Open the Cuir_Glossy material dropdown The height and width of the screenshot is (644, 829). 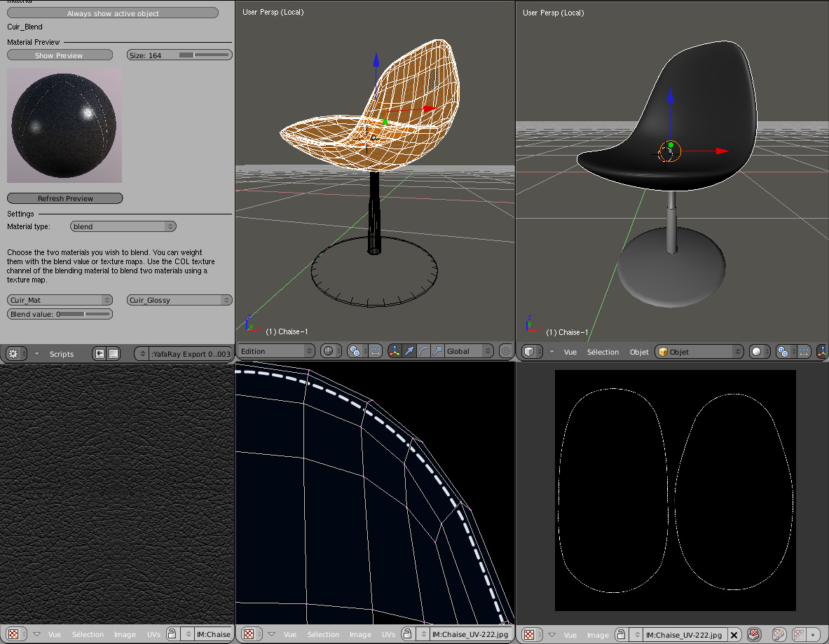point(180,300)
